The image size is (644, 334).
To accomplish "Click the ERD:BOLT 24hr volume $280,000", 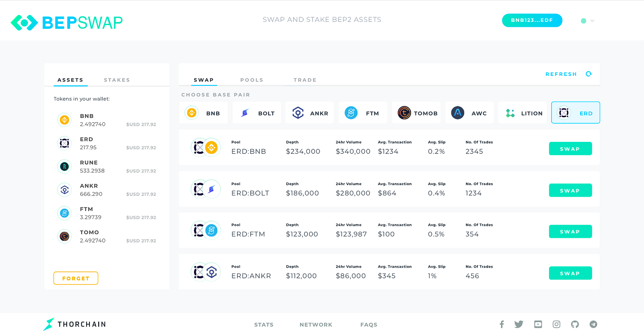I will coord(353,193).
